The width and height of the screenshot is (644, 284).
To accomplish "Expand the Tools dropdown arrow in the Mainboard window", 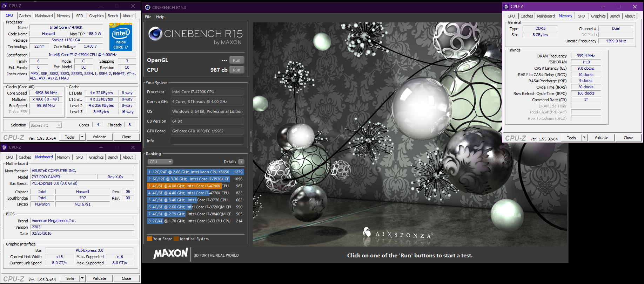I will 82,278.
